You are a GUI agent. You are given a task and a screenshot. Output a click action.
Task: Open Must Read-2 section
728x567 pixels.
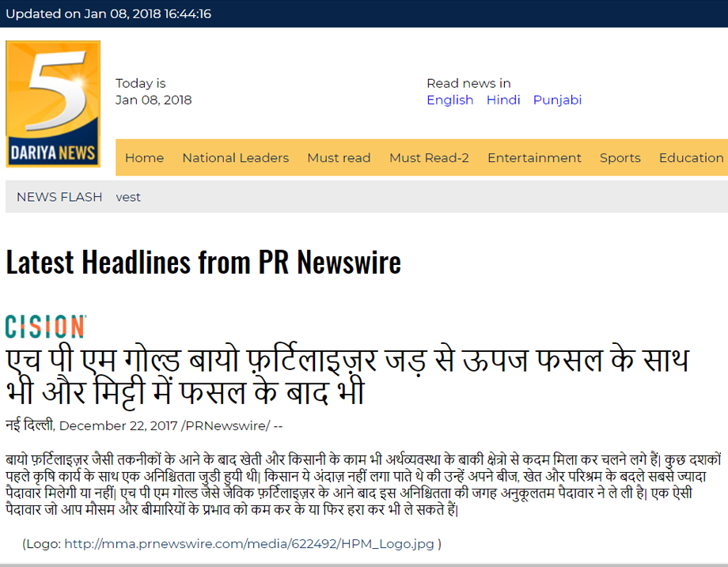[429, 157]
